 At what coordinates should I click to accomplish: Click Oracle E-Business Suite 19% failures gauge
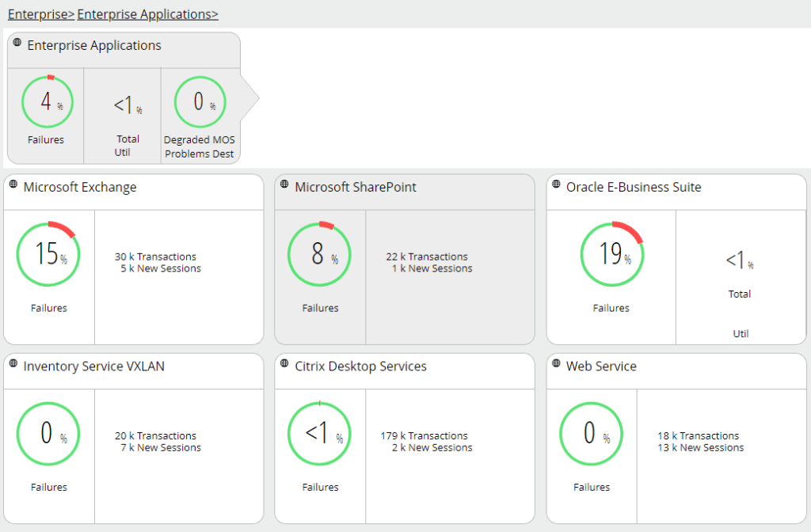611,253
